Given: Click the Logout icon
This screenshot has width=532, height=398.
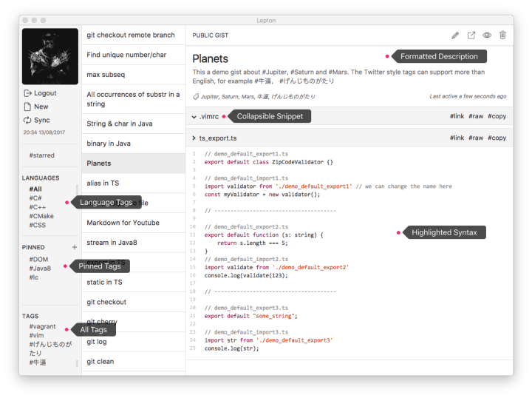Looking at the screenshot, I should tap(27, 93).
